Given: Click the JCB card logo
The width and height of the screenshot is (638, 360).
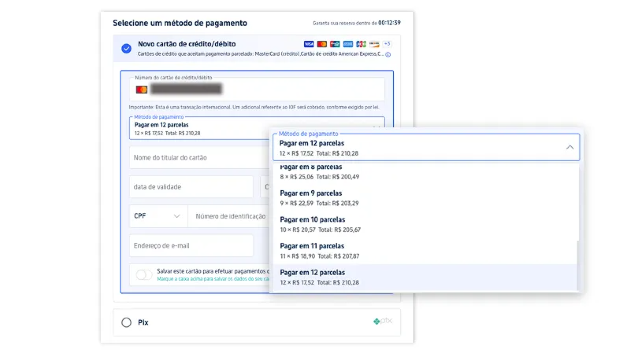Looking at the screenshot, I should 361,44.
